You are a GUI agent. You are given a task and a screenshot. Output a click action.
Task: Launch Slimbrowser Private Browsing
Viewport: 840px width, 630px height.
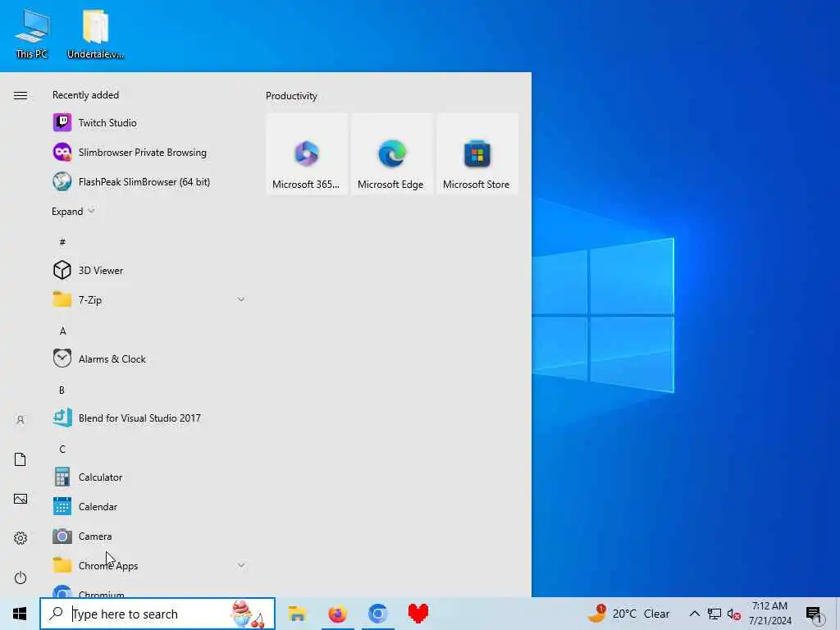click(x=150, y=152)
